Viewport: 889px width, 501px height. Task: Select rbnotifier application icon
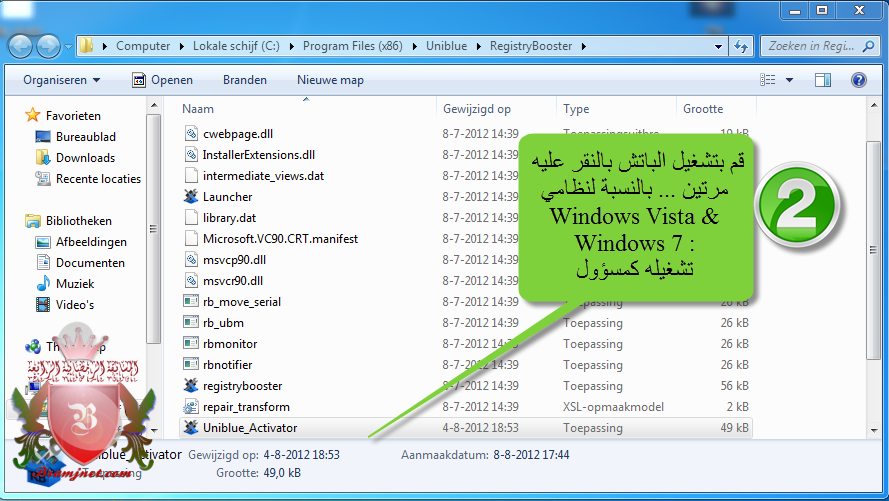(x=191, y=364)
